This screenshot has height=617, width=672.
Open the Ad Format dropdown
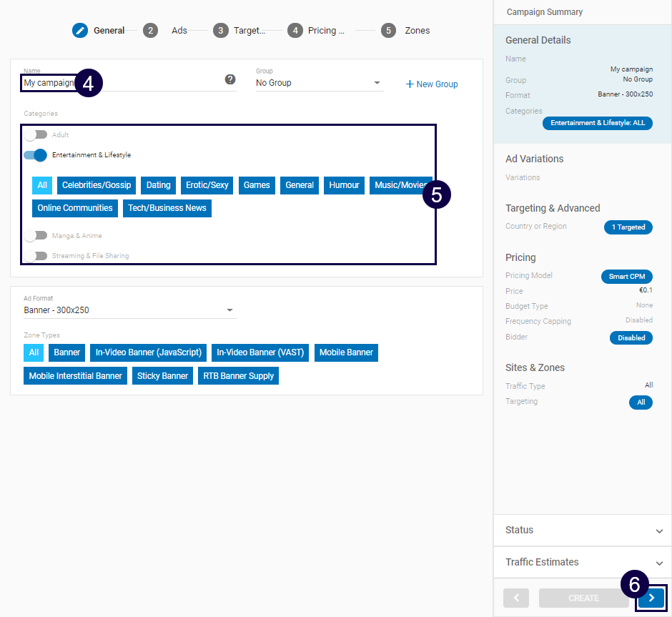click(x=129, y=310)
